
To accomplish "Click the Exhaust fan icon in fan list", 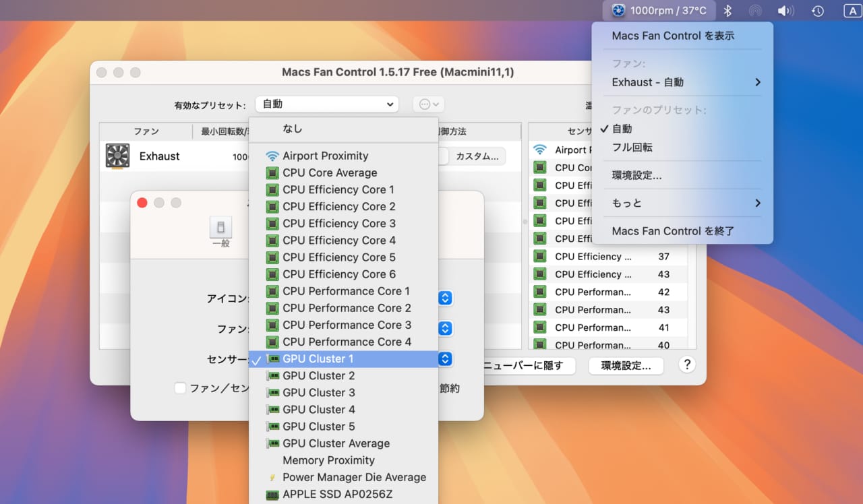I will pos(117,156).
